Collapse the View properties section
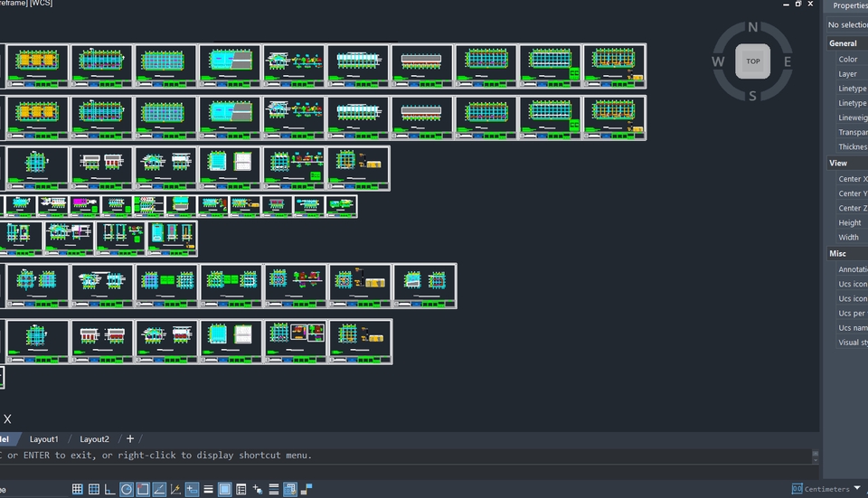868x498 pixels. point(838,164)
